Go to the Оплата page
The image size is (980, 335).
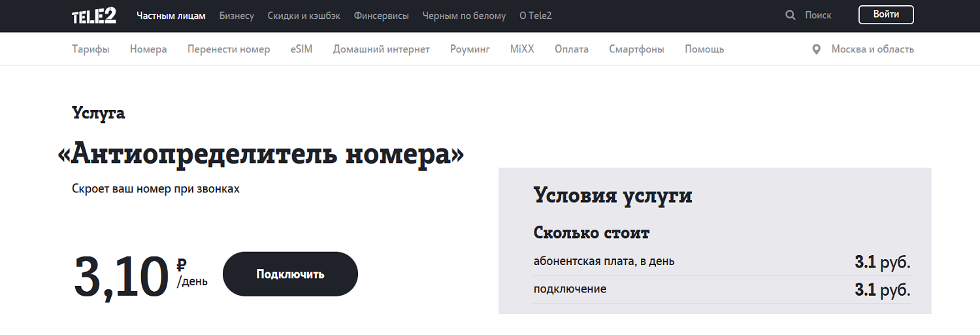[x=572, y=49]
